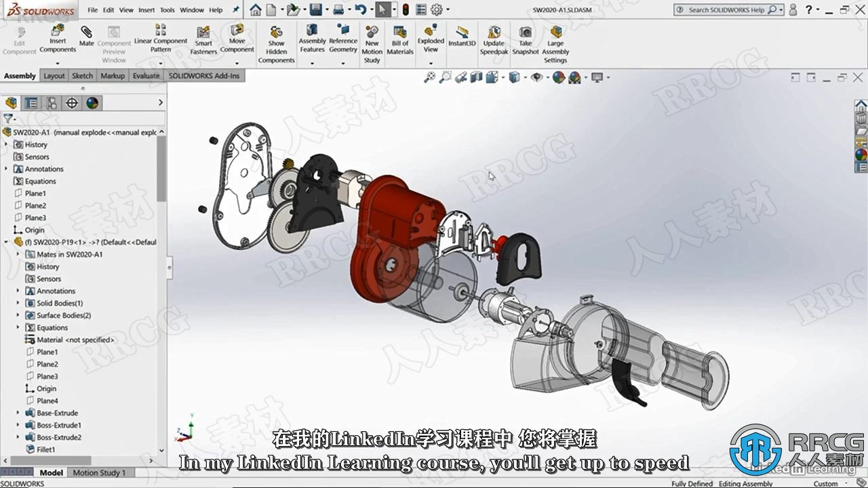Select the Plane4 item in the tree

tap(42, 401)
